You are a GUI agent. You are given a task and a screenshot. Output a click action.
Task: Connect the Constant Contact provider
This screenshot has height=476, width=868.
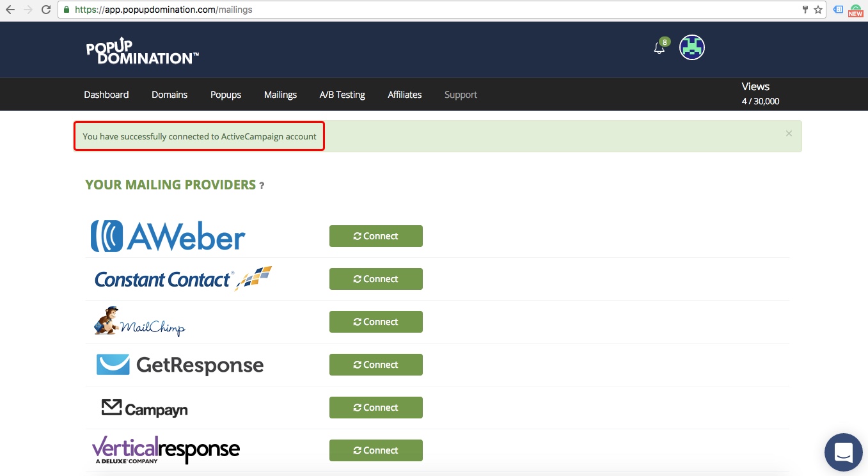pos(376,279)
